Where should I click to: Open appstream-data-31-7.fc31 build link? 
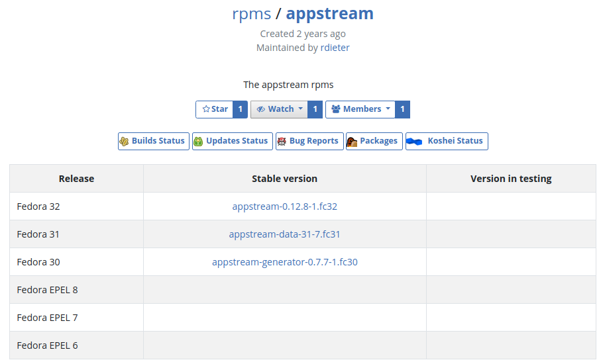point(284,234)
